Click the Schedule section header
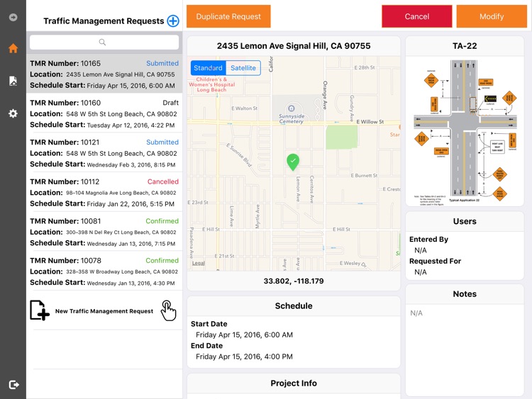 (x=294, y=305)
